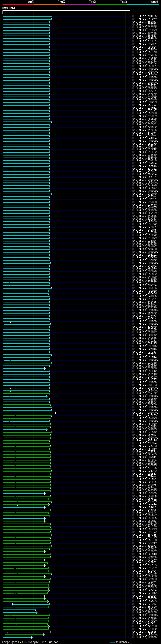Select the UniRef100_Q12087 label
The image size is (161, 644).
click(144, 551)
